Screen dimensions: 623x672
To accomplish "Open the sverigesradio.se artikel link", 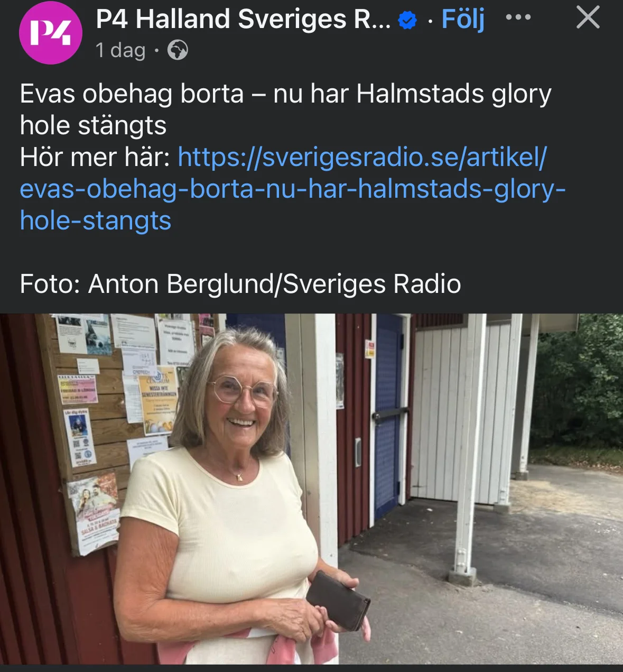I will point(362,157).
